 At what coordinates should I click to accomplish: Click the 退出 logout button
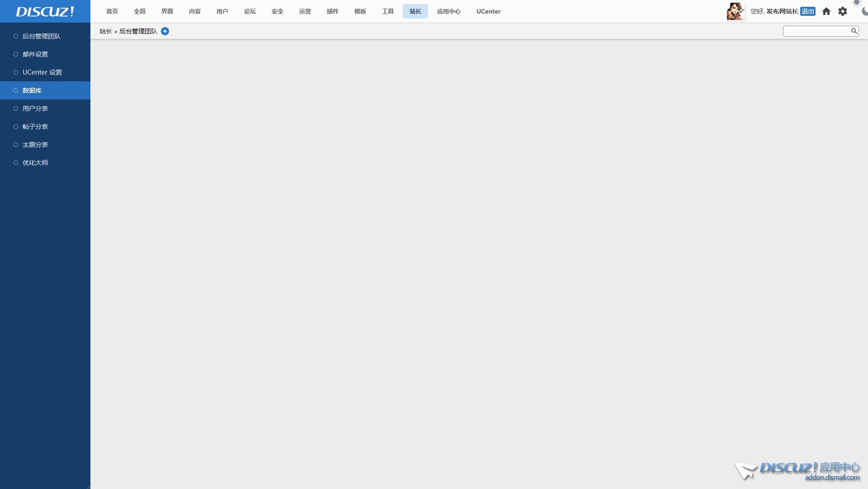[807, 11]
